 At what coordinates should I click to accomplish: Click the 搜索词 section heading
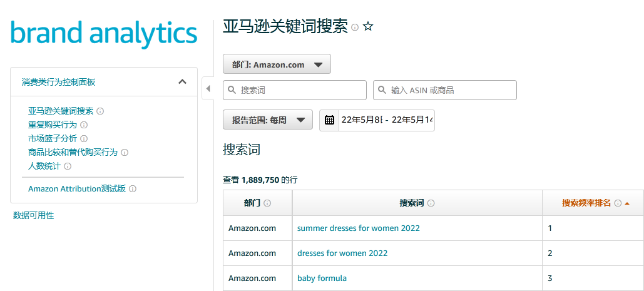coord(242,150)
